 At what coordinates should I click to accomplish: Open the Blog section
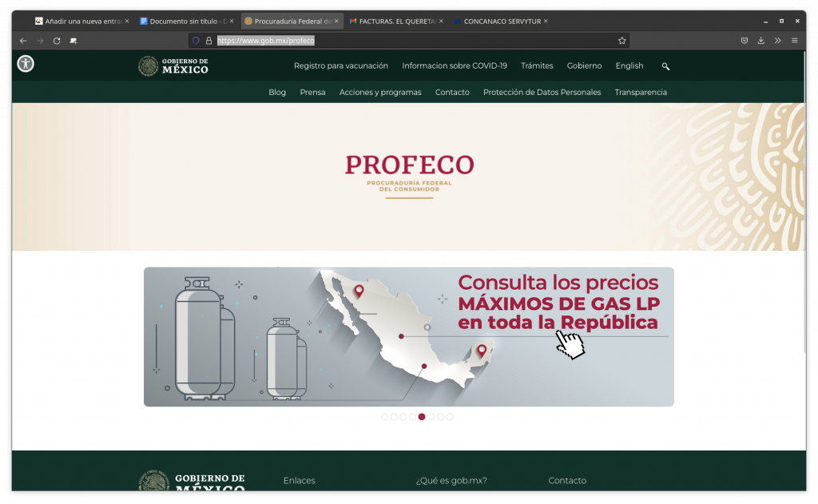[277, 93]
